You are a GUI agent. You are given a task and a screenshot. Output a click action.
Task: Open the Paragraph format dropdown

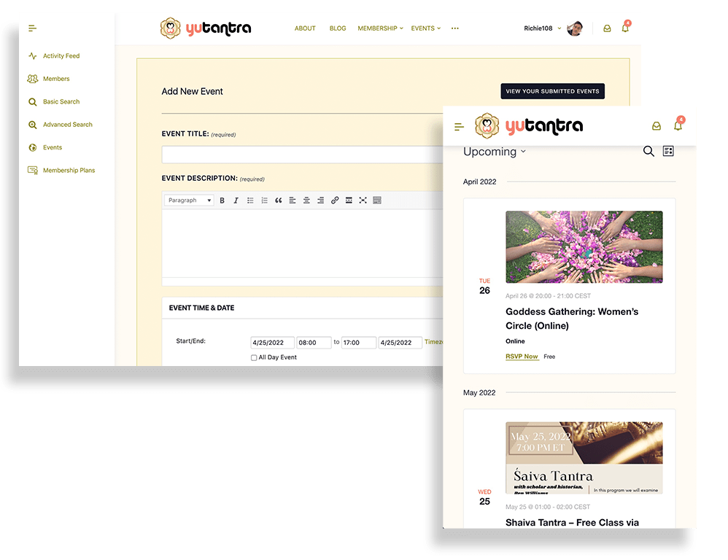coord(189,201)
